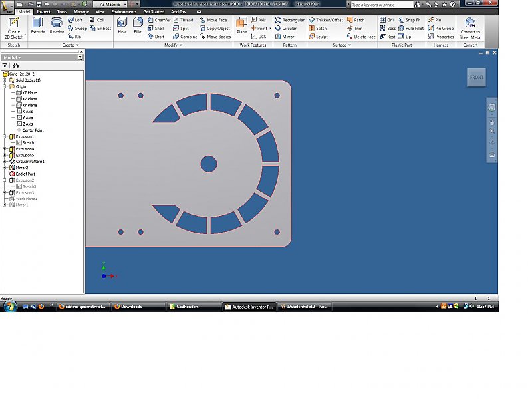Create a work Plane
532x399 pixels.
[x=241, y=25]
